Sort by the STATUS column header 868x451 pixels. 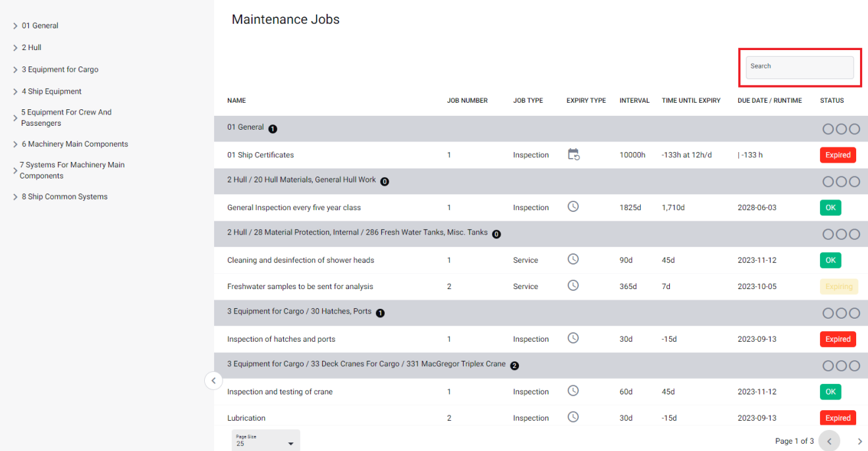pyautogui.click(x=832, y=101)
